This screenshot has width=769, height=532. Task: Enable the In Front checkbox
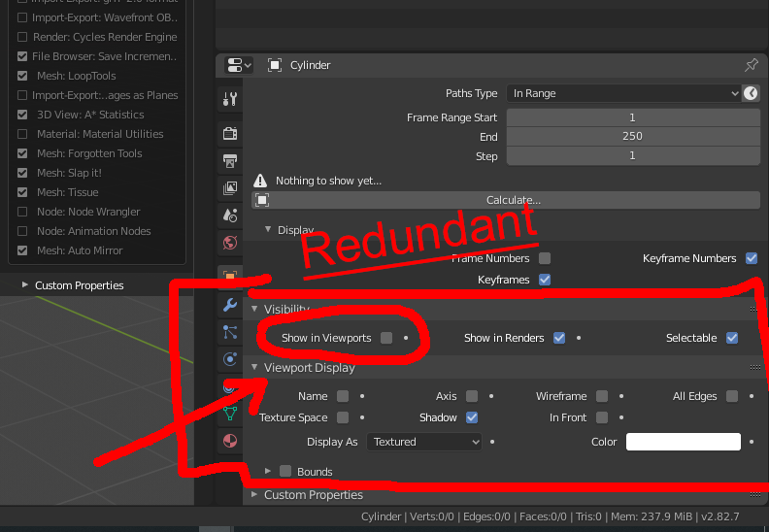602,417
